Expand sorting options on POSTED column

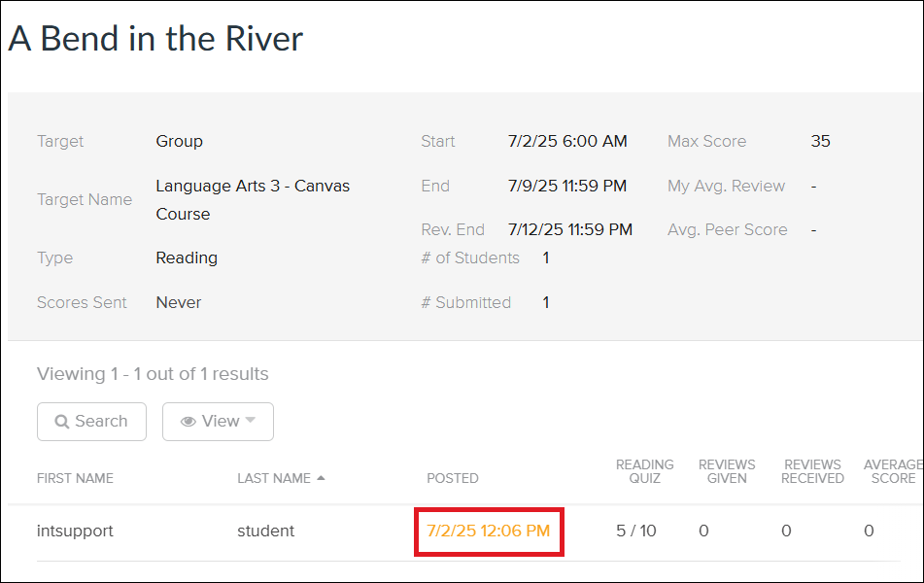tap(453, 478)
